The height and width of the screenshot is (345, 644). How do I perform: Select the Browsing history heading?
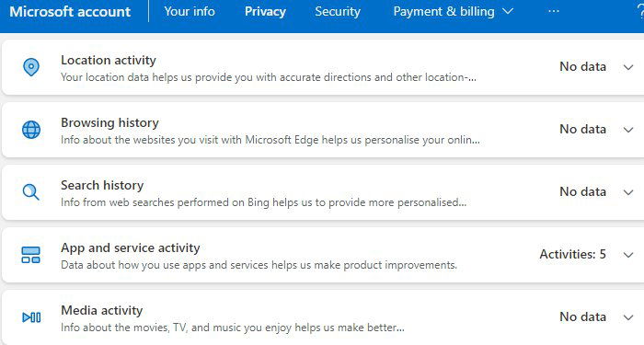point(109,122)
